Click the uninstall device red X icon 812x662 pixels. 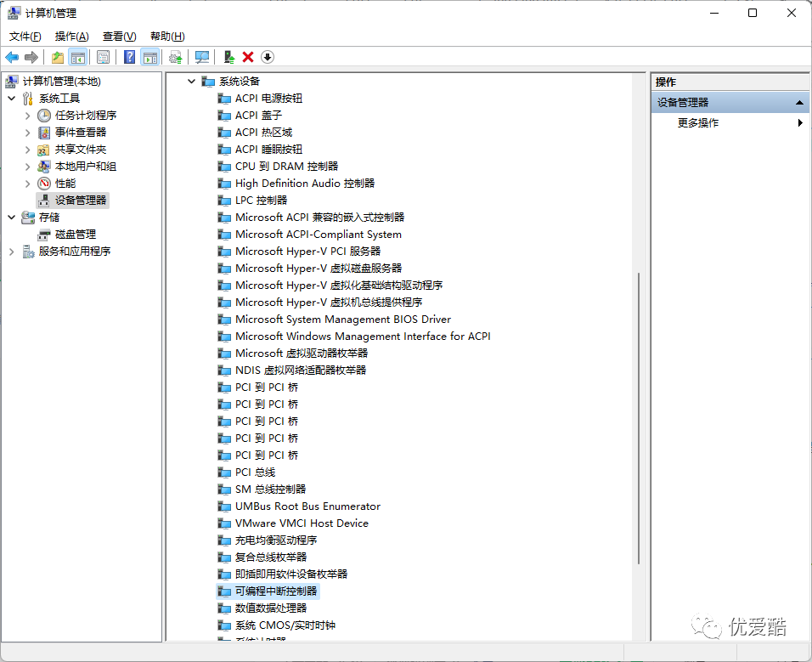click(x=246, y=57)
